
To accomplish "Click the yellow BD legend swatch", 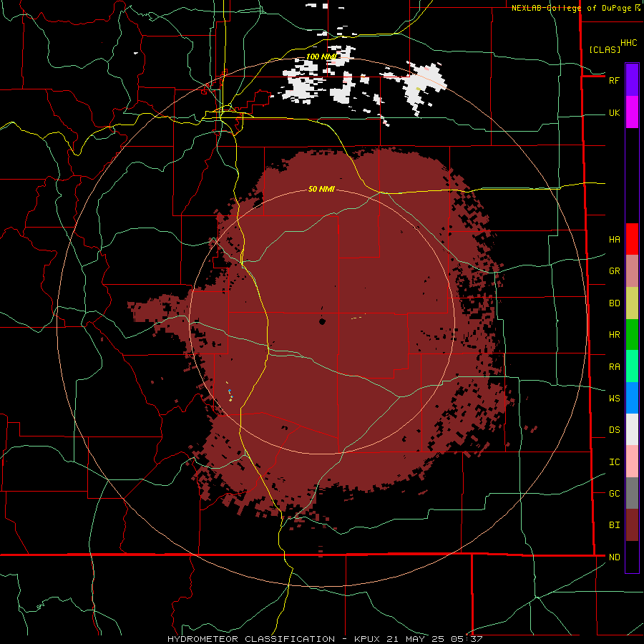I will pyautogui.click(x=632, y=303).
